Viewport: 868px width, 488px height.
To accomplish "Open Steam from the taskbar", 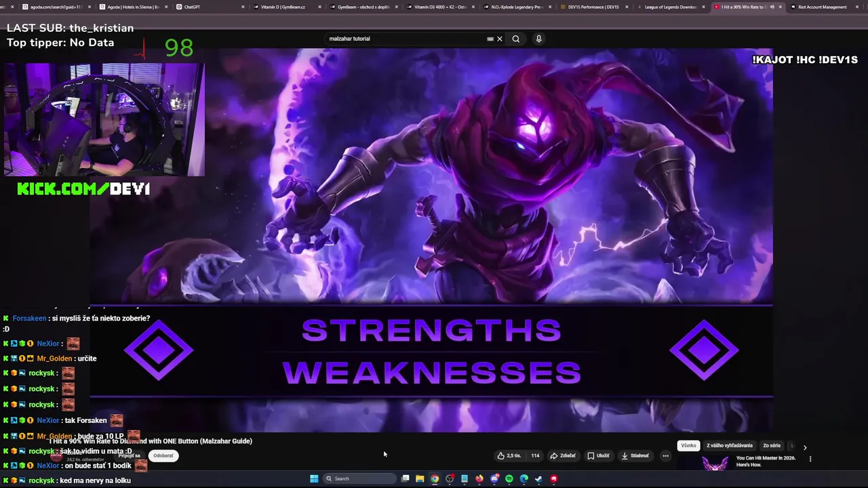I will point(538,479).
